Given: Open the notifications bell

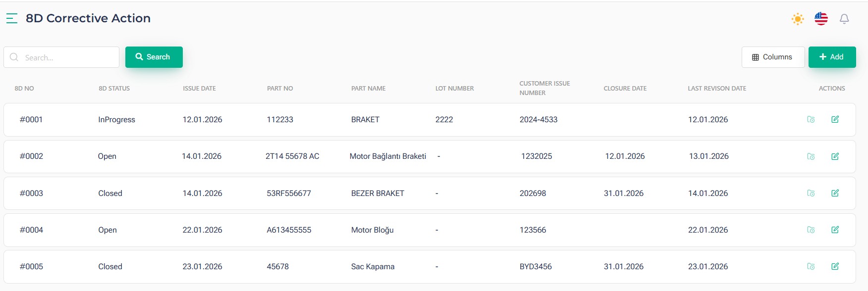Looking at the screenshot, I should click(x=844, y=19).
